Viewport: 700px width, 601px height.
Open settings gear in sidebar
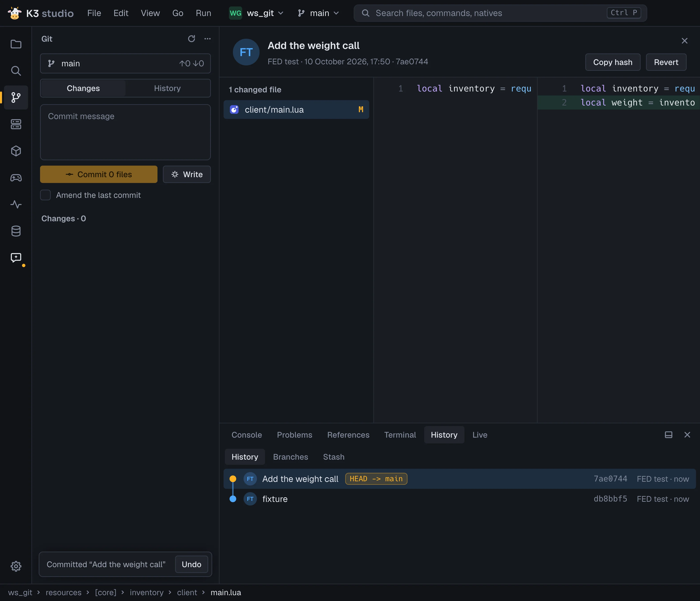click(16, 566)
